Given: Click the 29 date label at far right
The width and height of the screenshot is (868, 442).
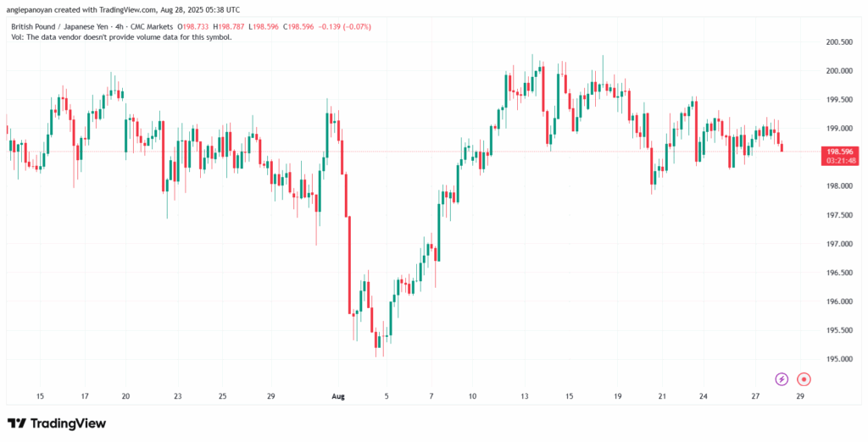Looking at the screenshot, I should tap(800, 396).
